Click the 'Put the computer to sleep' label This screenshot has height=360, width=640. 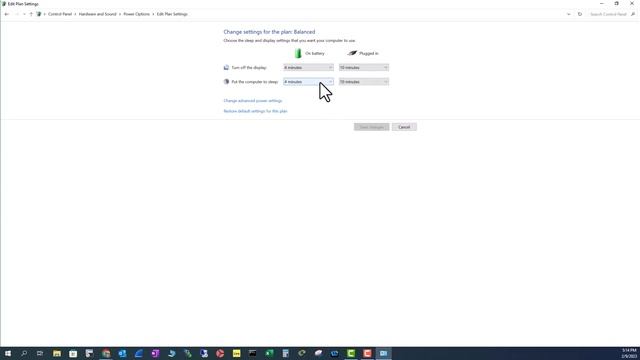[254, 82]
